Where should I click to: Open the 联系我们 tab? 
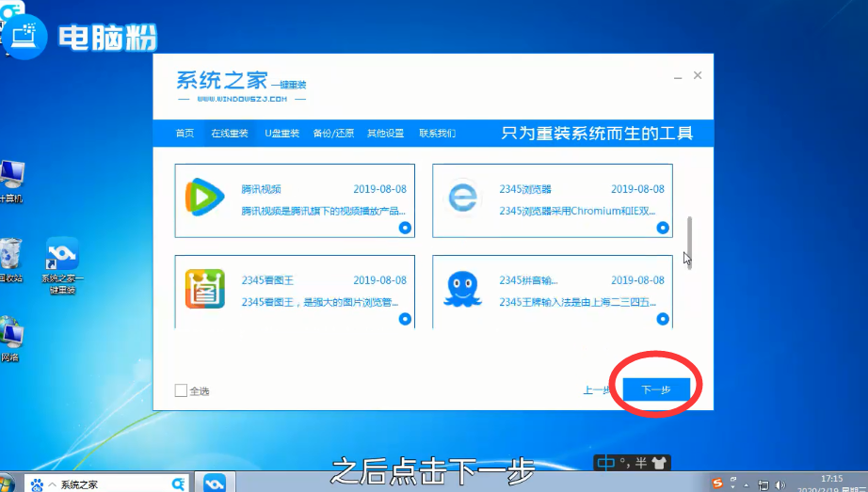[438, 133]
